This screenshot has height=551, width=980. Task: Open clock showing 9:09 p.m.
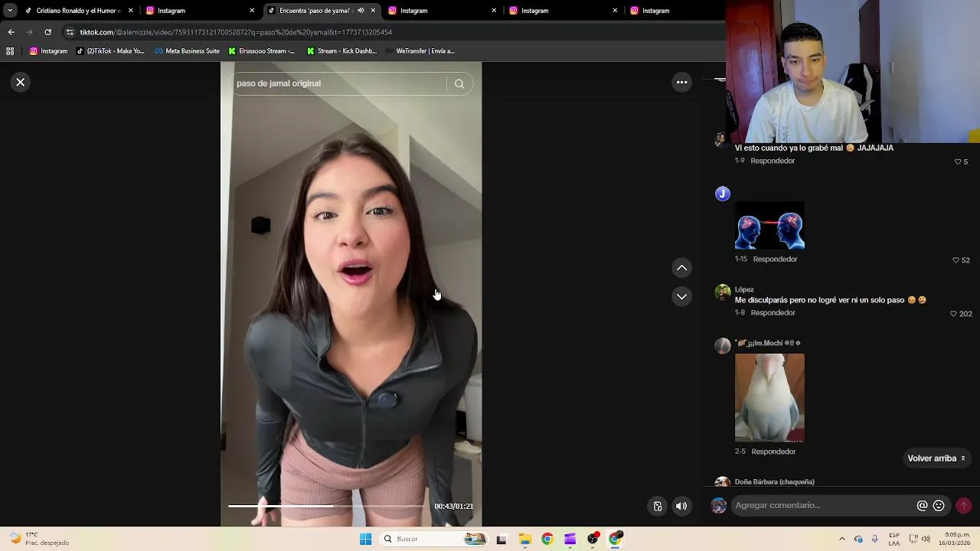(x=956, y=539)
